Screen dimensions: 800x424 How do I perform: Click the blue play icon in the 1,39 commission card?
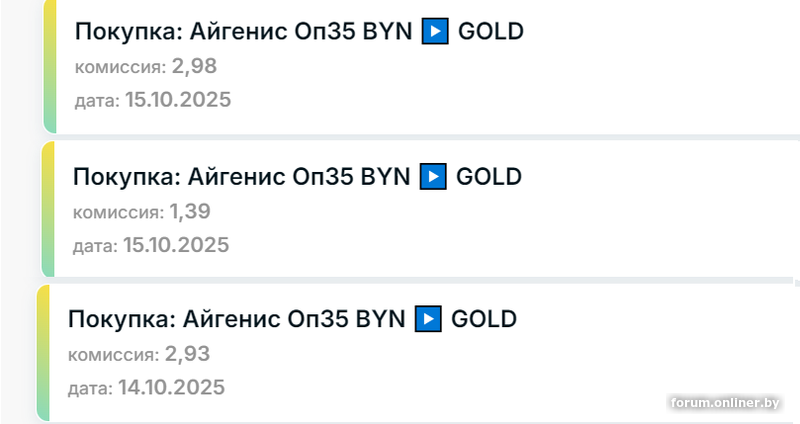pos(432,177)
